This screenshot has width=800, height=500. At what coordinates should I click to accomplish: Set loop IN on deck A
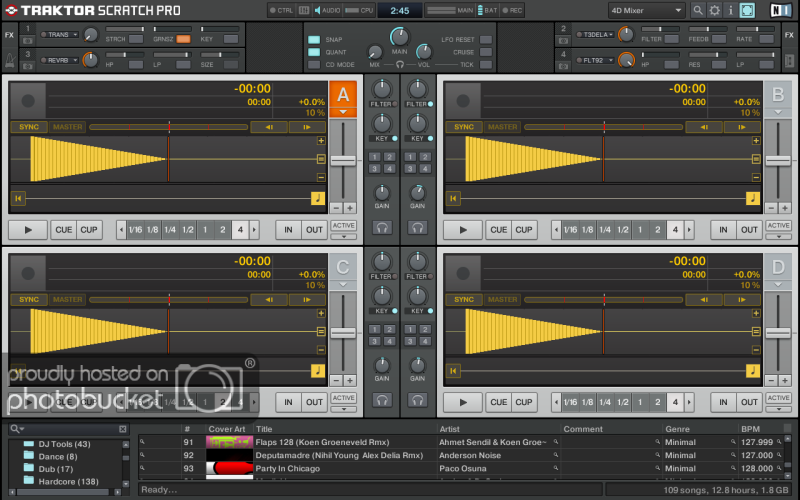[288, 230]
